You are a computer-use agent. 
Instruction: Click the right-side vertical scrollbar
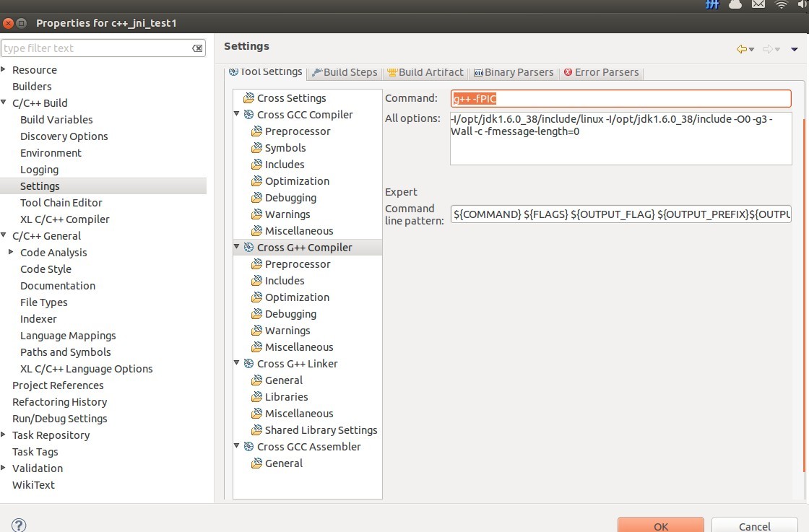coord(805,289)
